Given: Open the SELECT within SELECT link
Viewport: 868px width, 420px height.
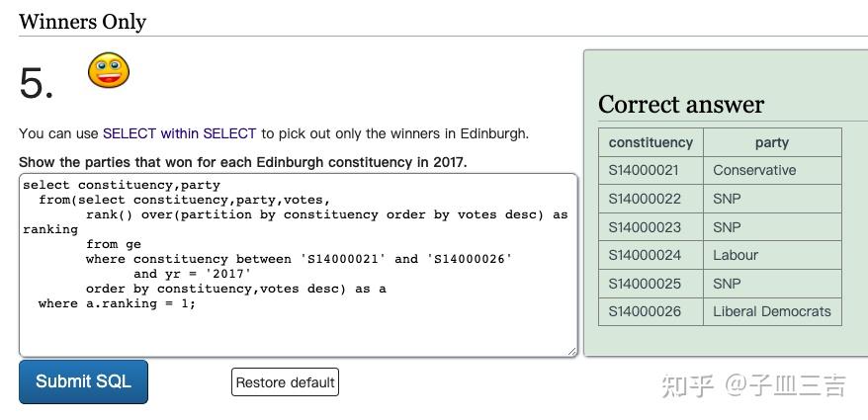Looking at the screenshot, I should tap(180, 133).
